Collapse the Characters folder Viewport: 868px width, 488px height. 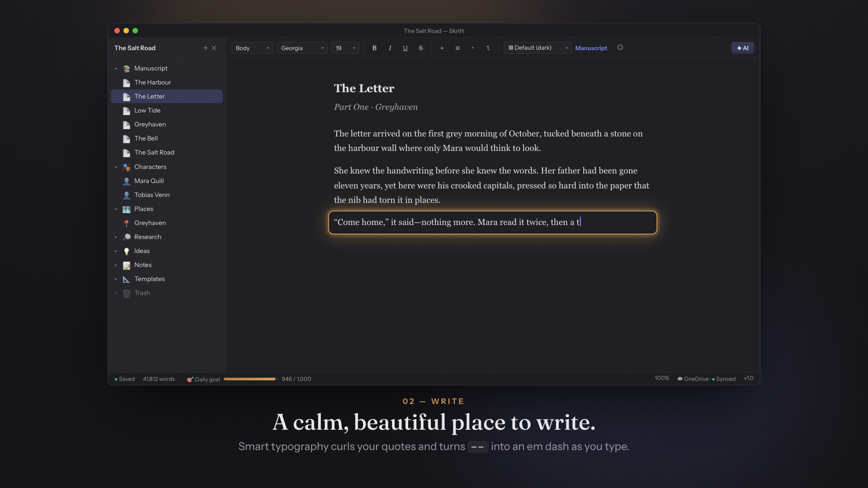(x=116, y=167)
